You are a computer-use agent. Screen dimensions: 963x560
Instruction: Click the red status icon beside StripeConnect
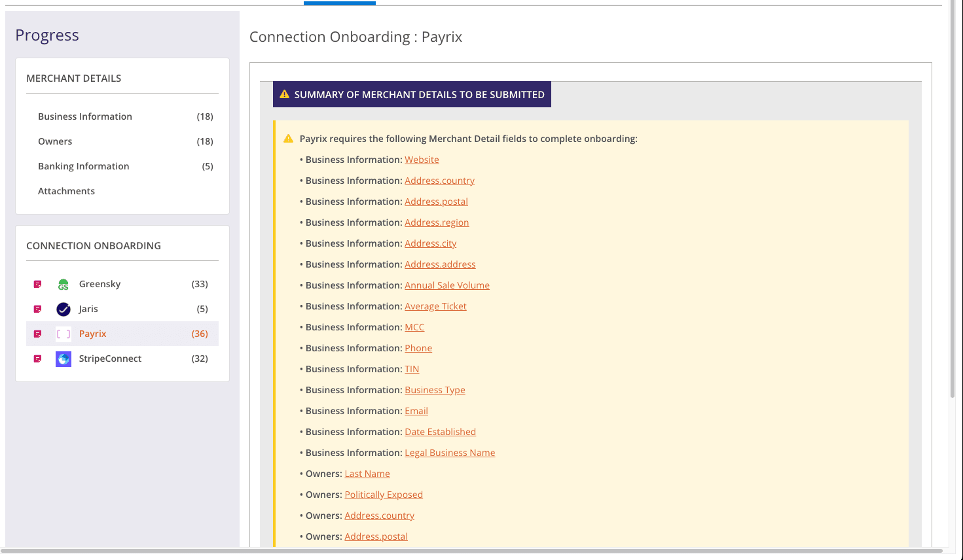[x=38, y=359]
